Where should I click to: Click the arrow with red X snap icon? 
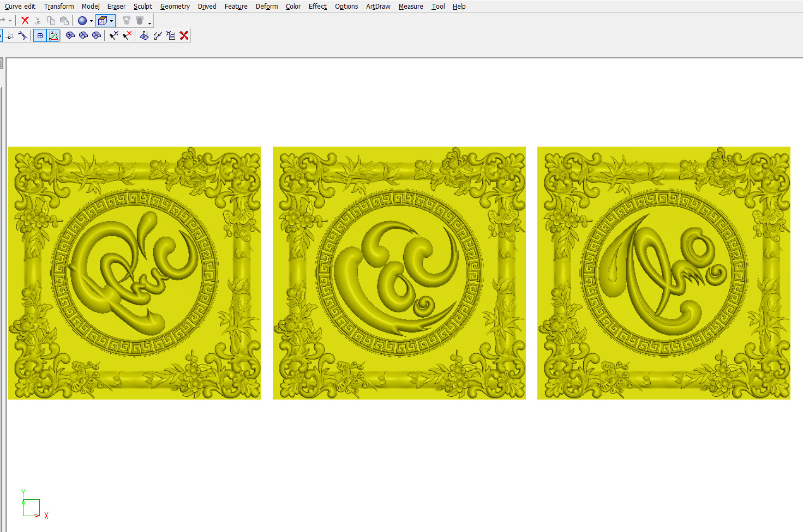127,35
